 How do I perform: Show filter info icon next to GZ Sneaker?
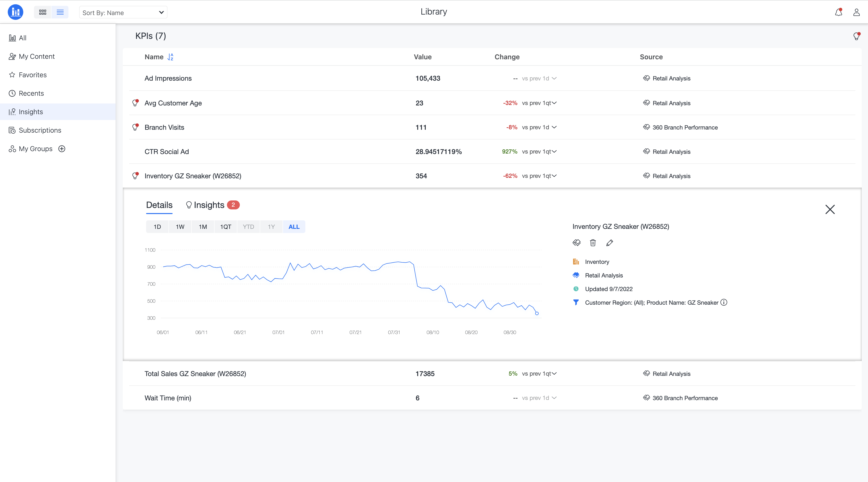point(724,302)
